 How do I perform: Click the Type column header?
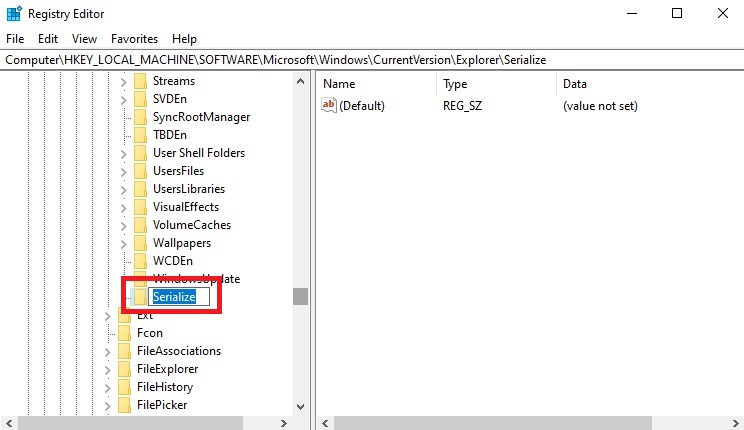click(496, 84)
